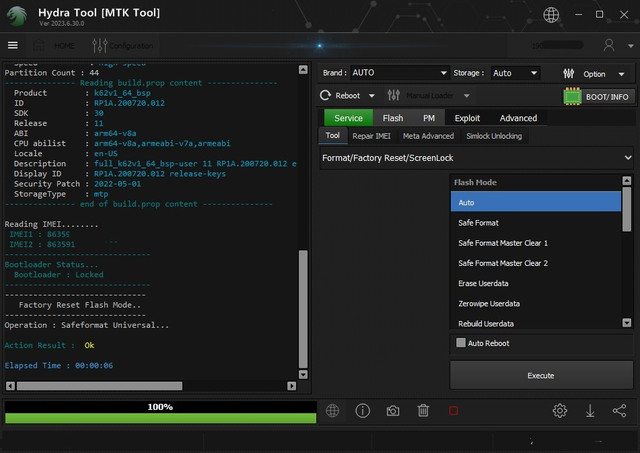This screenshot has height=453, width=640.
Task: Switch to the Service tab
Action: (x=348, y=118)
